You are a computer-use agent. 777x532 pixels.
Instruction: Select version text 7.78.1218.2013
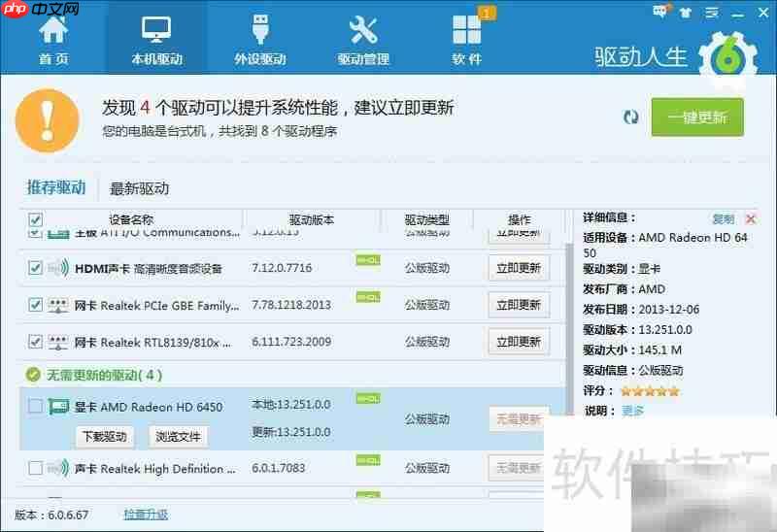point(291,305)
